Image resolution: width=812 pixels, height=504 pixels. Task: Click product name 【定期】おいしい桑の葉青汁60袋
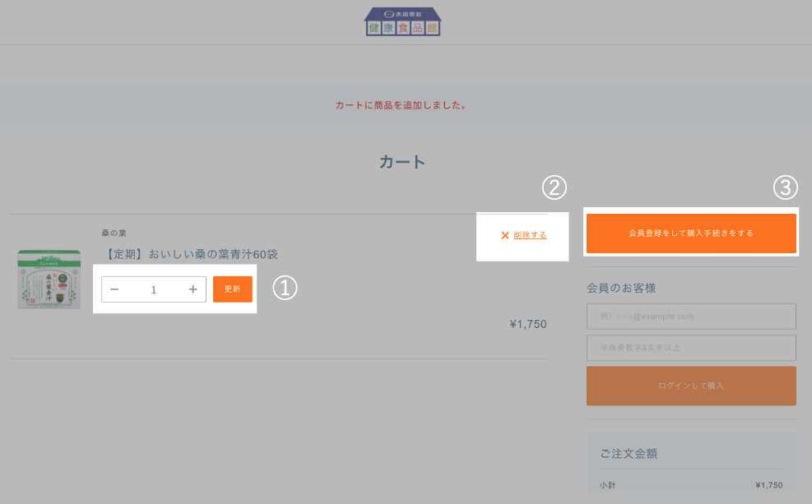point(191,254)
